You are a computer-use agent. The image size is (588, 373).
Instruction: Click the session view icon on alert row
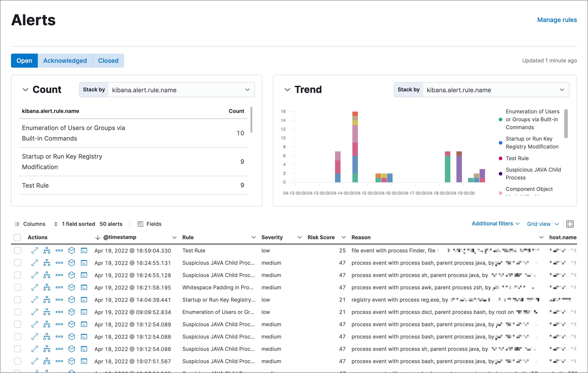pos(84,250)
